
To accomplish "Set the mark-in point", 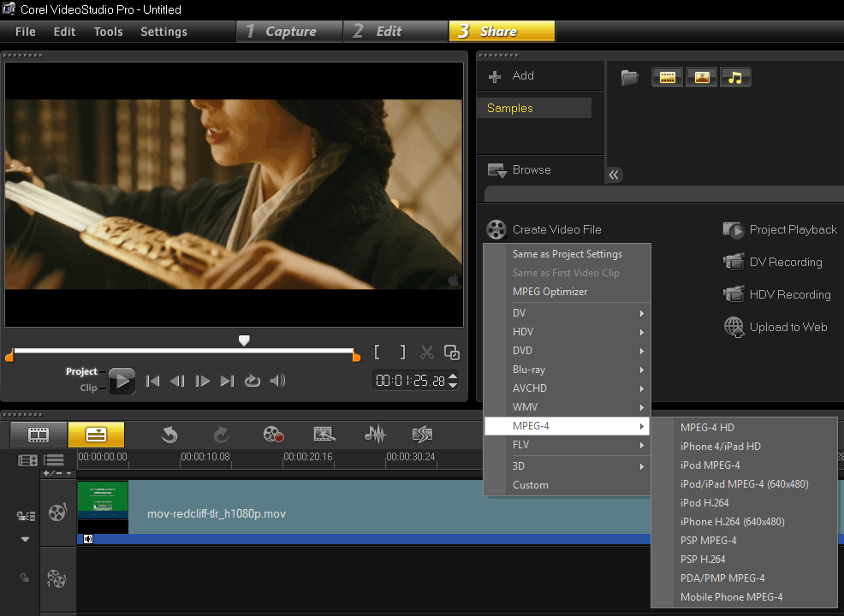I will click(x=377, y=352).
